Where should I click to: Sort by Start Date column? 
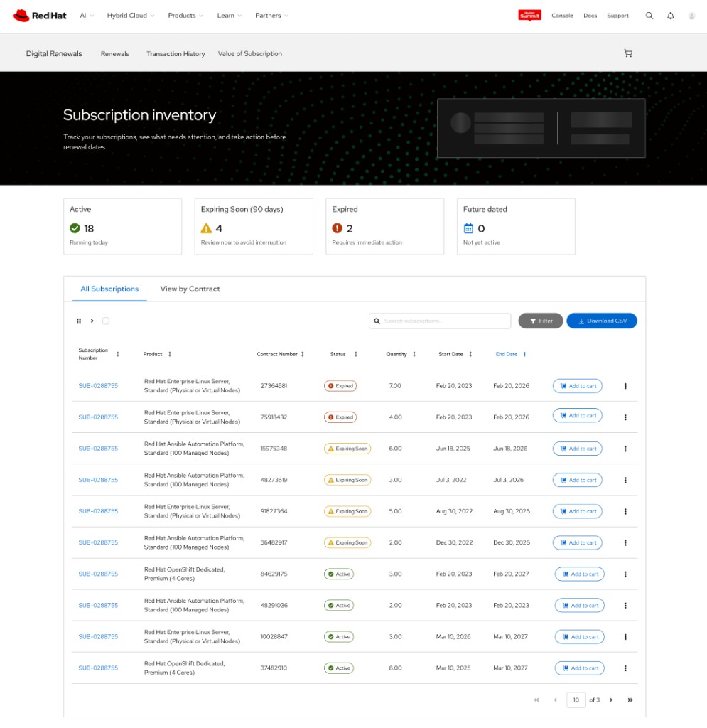pyautogui.click(x=470, y=354)
